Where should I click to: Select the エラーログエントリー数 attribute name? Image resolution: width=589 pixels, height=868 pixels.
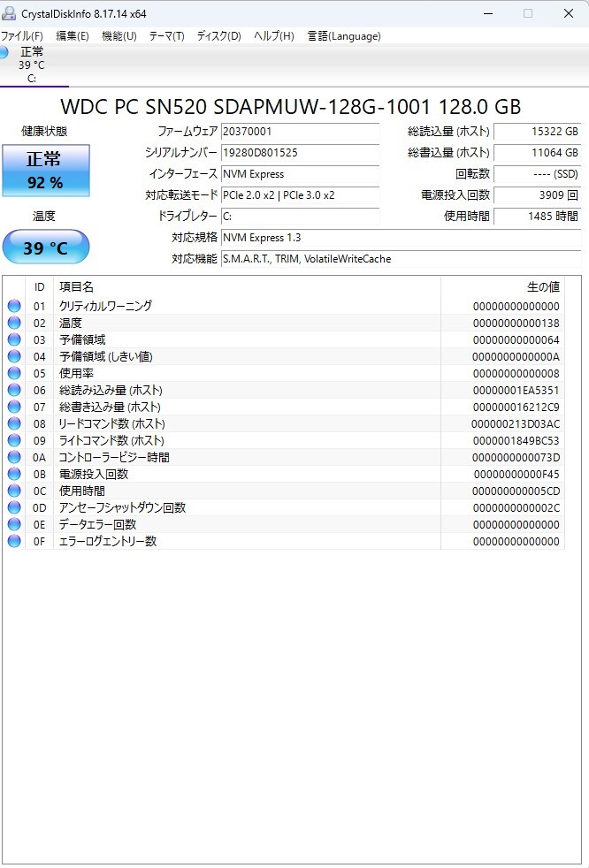click(108, 541)
